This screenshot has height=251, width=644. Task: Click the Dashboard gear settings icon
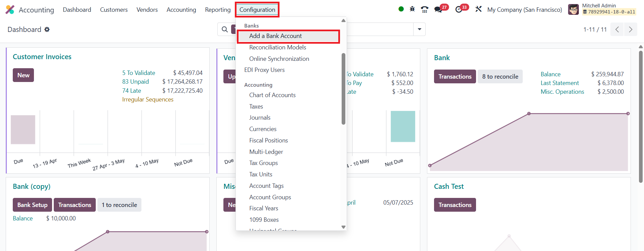click(47, 30)
